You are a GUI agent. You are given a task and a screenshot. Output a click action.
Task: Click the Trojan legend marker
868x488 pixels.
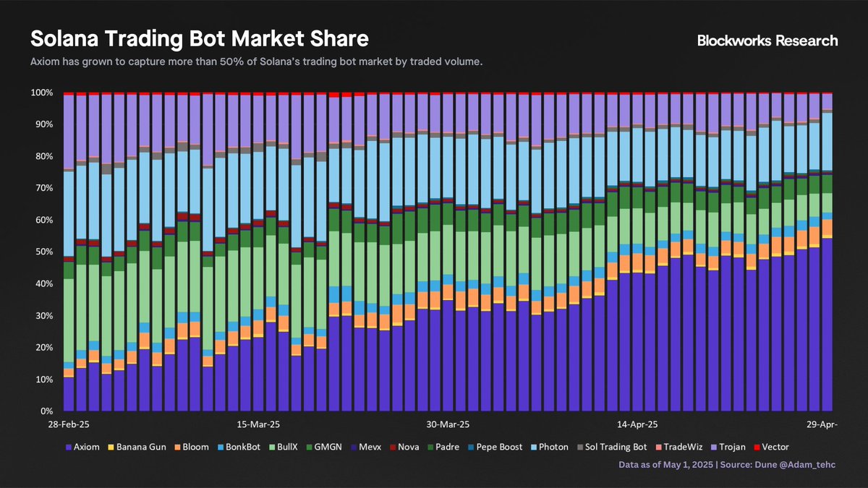pyautogui.click(x=713, y=448)
